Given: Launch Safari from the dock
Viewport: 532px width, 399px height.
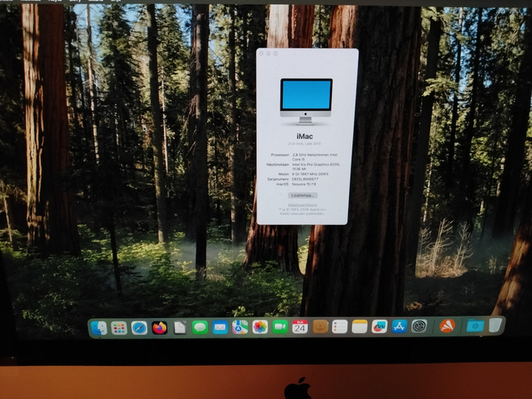Looking at the screenshot, I should click(139, 328).
